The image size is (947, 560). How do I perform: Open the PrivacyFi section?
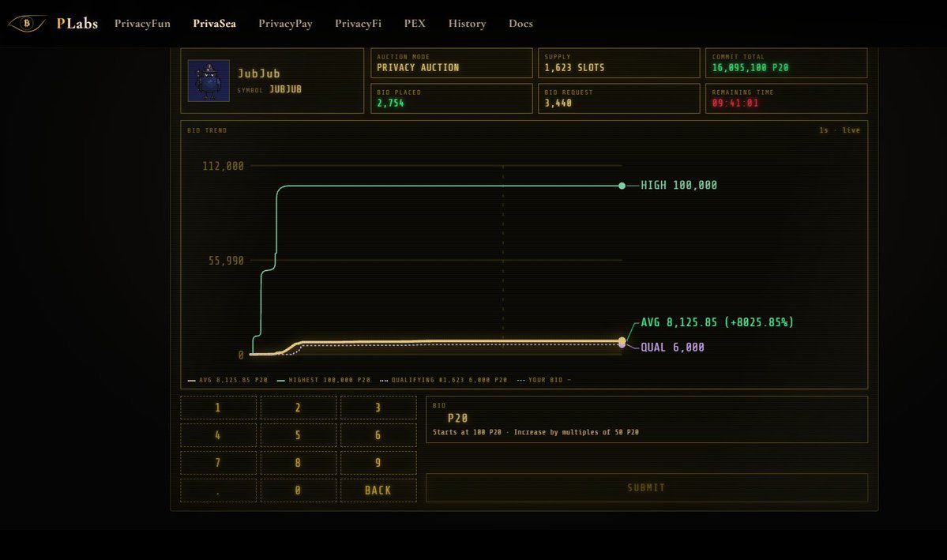(358, 24)
